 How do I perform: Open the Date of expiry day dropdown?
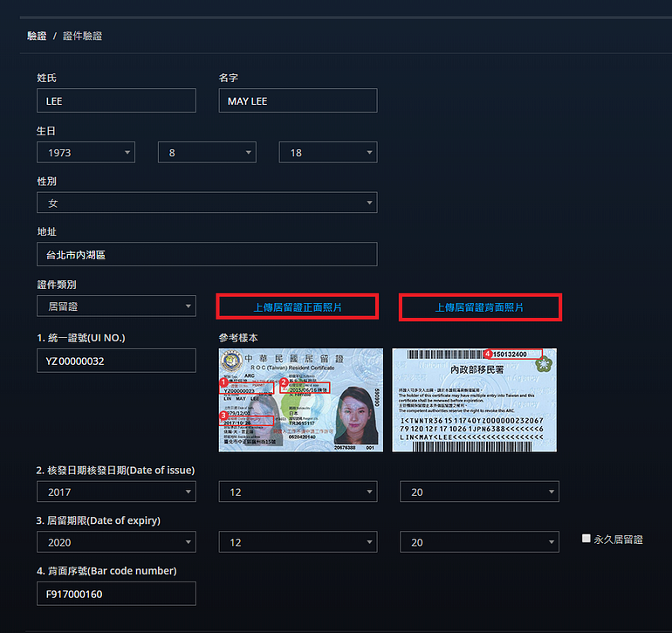[480, 542]
